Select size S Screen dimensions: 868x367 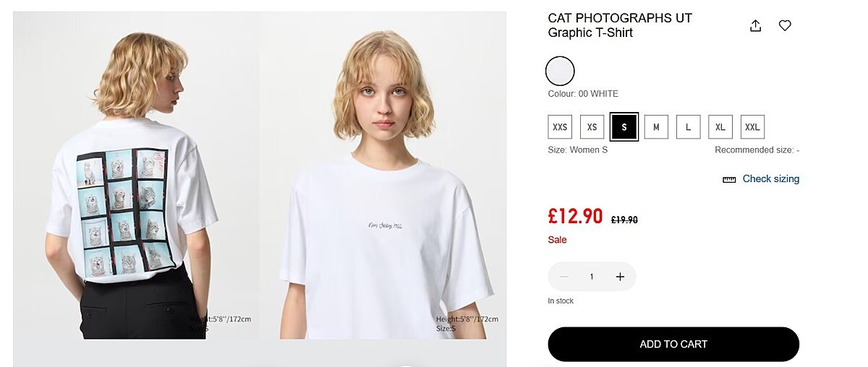624,127
